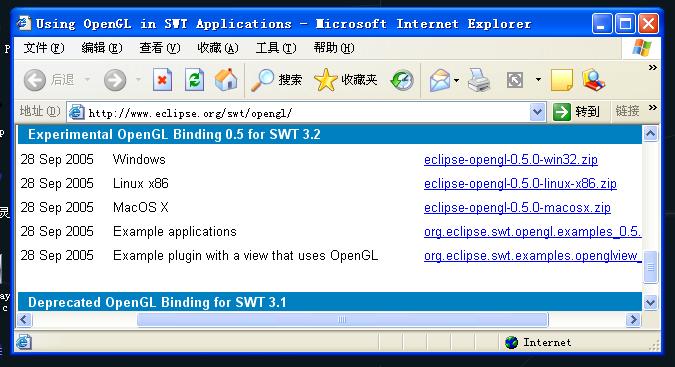Click the horizontal scrollbar left arrow
Image resolution: width=675 pixels, height=367 pixels.
point(24,320)
